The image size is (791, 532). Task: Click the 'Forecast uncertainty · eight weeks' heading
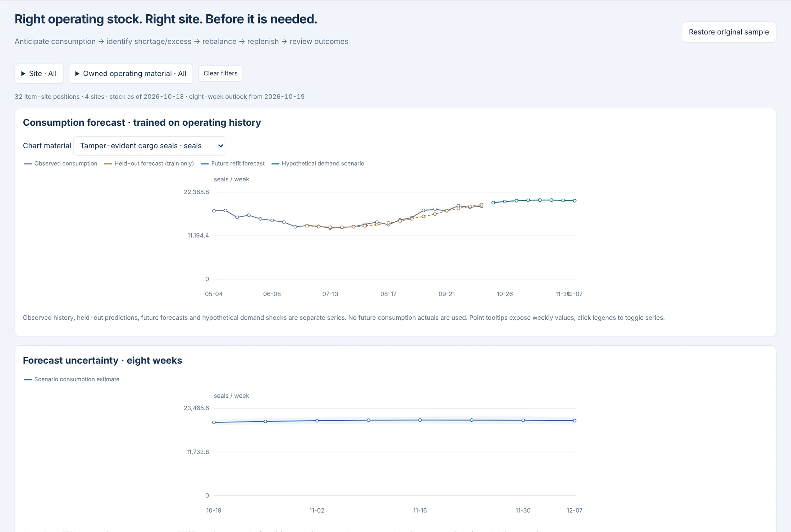(x=102, y=361)
